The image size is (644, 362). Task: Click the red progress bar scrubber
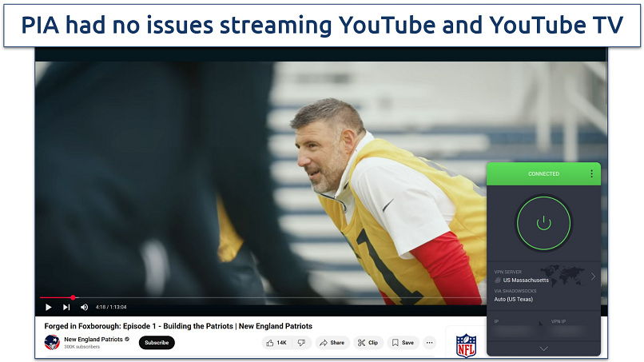pos(73,297)
